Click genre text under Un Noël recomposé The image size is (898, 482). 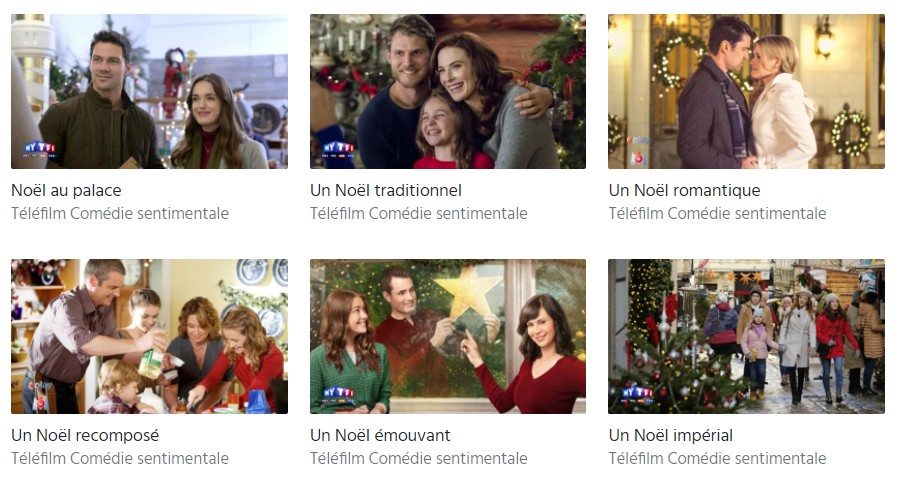pos(120,459)
